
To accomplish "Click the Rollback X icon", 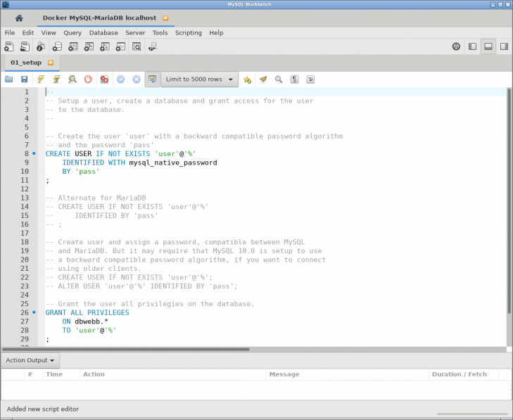I will point(137,79).
